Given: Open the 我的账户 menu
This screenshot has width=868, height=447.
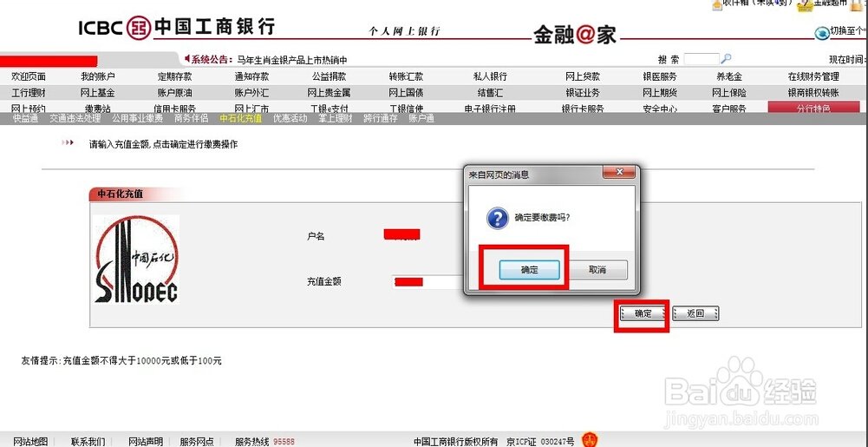Looking at the screenshot, I should 97,76.
